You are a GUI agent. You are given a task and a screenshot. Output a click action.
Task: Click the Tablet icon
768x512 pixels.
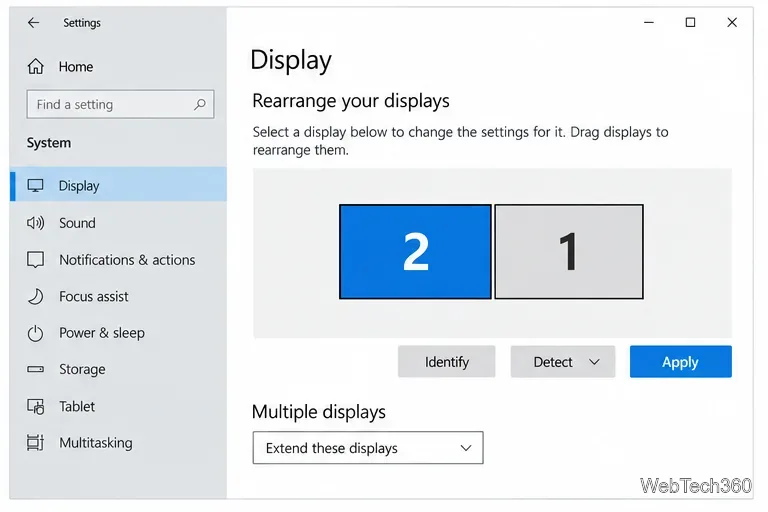pyautogui.click(x=35, y=406)
